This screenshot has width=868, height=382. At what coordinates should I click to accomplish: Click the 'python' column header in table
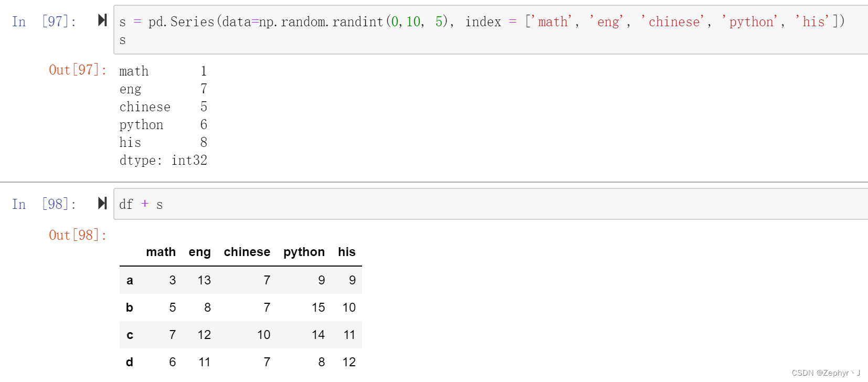304,252
